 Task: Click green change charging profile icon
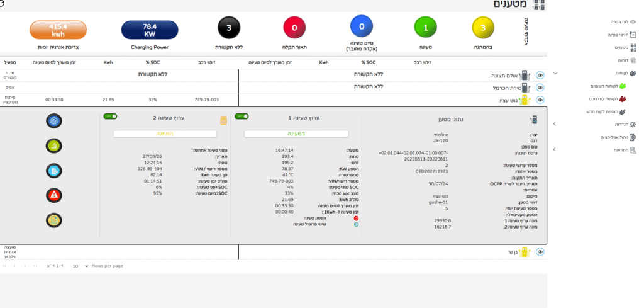click(x=356, y=224)
